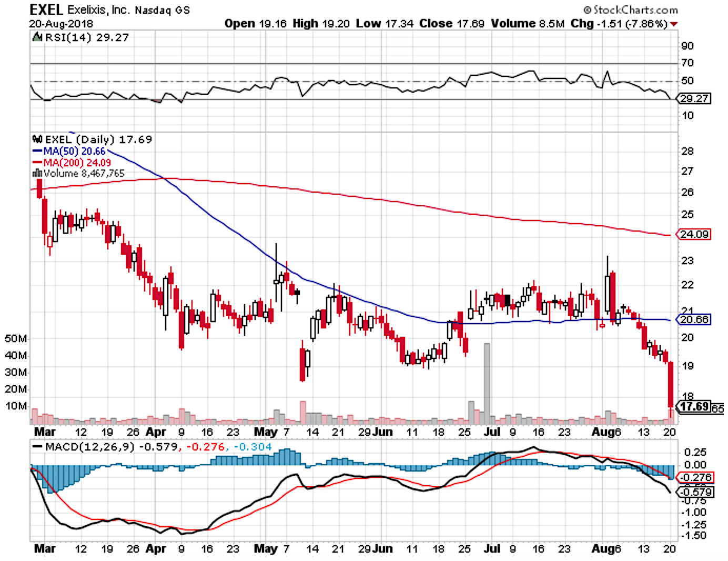Click the MA(50) 20.66 legend text
The width and height of the screenshot is (728, 561).
74,152
